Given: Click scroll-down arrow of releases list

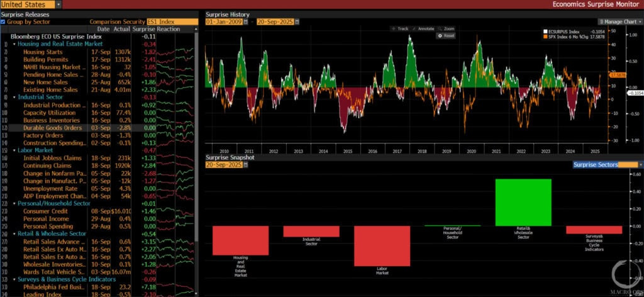Looking at the screenshot, I should (196, 293).
